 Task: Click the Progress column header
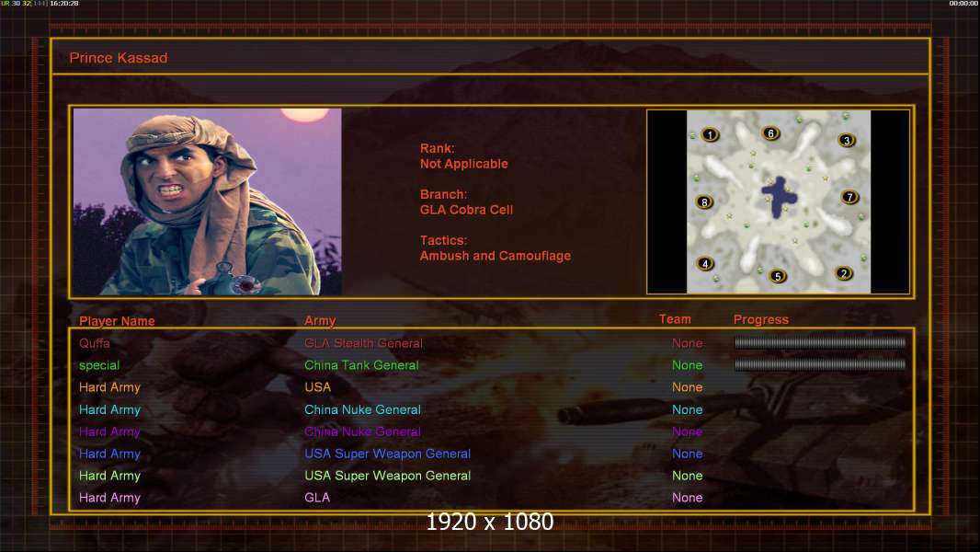(760, 319)
